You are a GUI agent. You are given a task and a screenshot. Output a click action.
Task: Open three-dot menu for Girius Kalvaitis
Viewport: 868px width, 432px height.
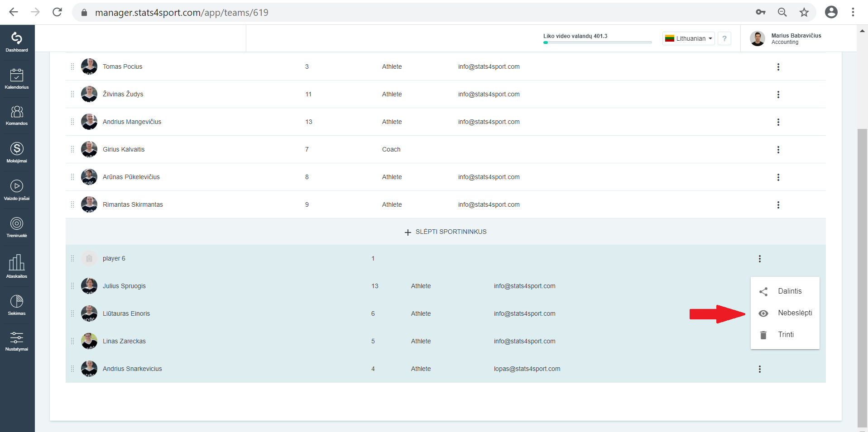pyautogui.click(x=778, y=150)
